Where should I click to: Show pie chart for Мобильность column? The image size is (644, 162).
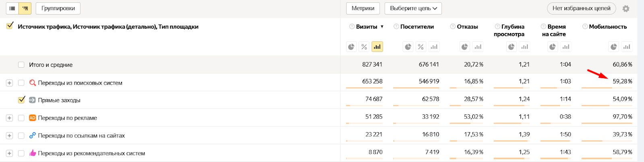tap(613, 47)
